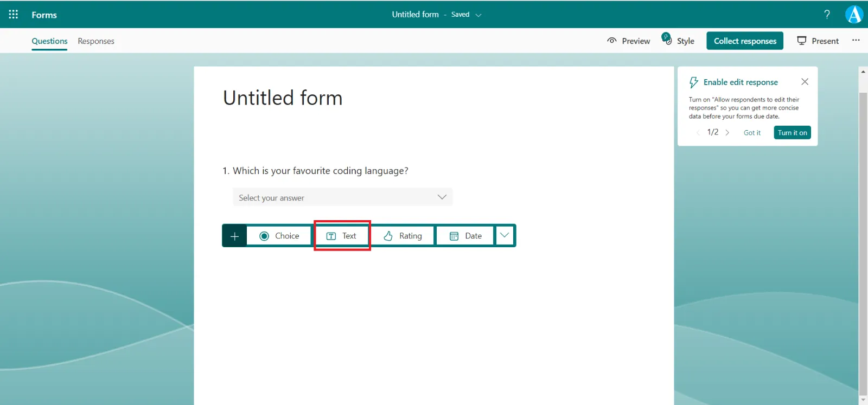Image resolution: width=868 pixels, height=405 pixels.
Task: Open the Style options
Action: pos(678,40)
